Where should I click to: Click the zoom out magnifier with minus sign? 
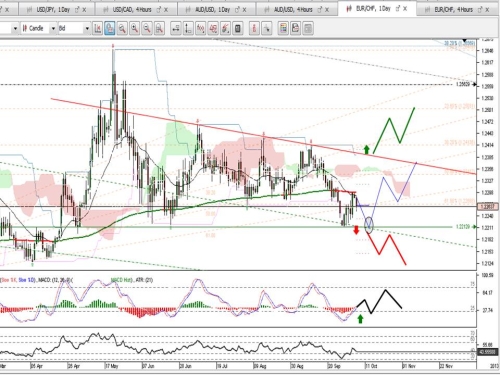pos(147,29)
